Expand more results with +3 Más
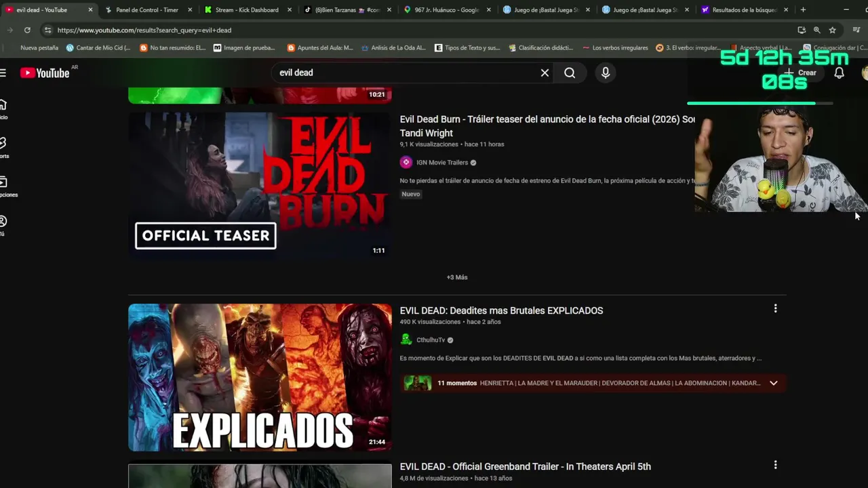Viewport: 868px width, 488px height. [x=457, y=277]
